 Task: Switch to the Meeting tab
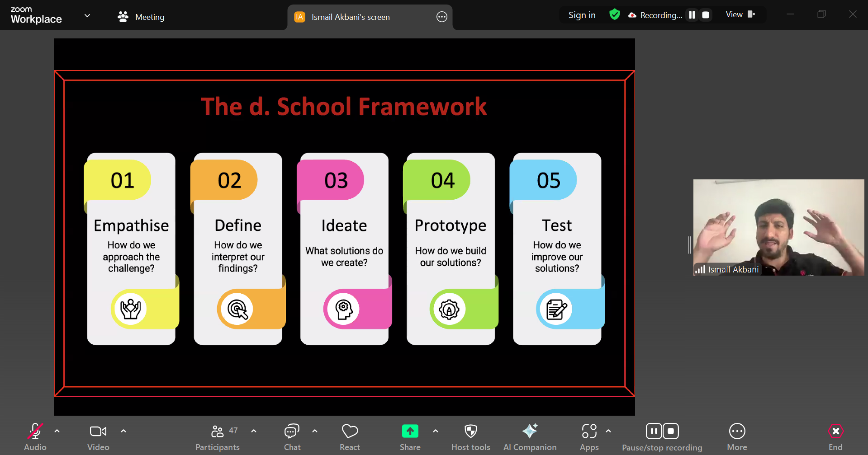click(x=141, y=17)
